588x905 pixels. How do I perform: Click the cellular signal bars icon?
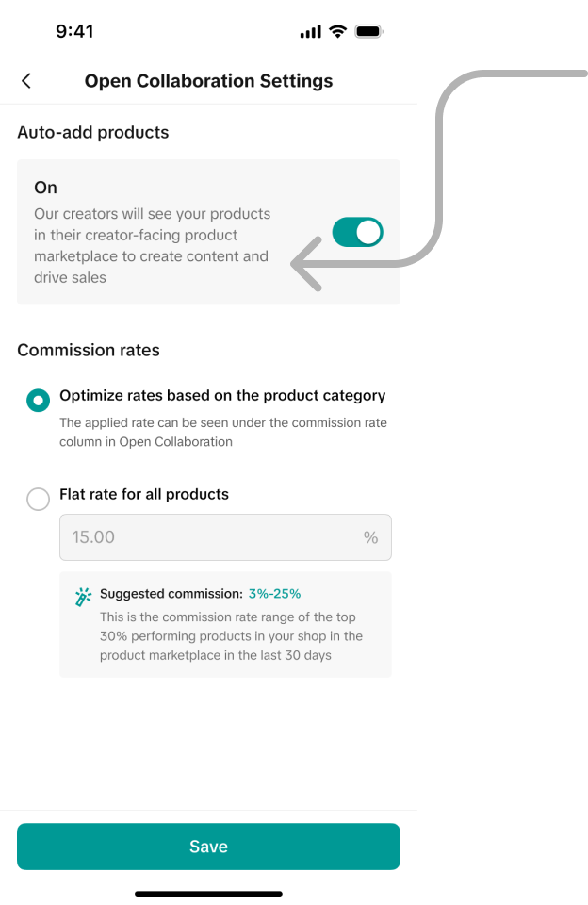click(x=310, y=32)
